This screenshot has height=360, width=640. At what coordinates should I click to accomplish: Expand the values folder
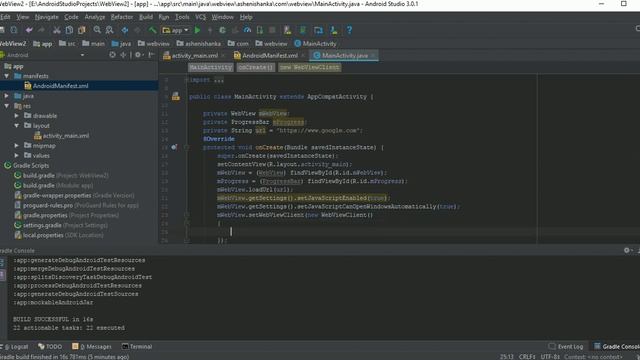click(x=16, y=156)
